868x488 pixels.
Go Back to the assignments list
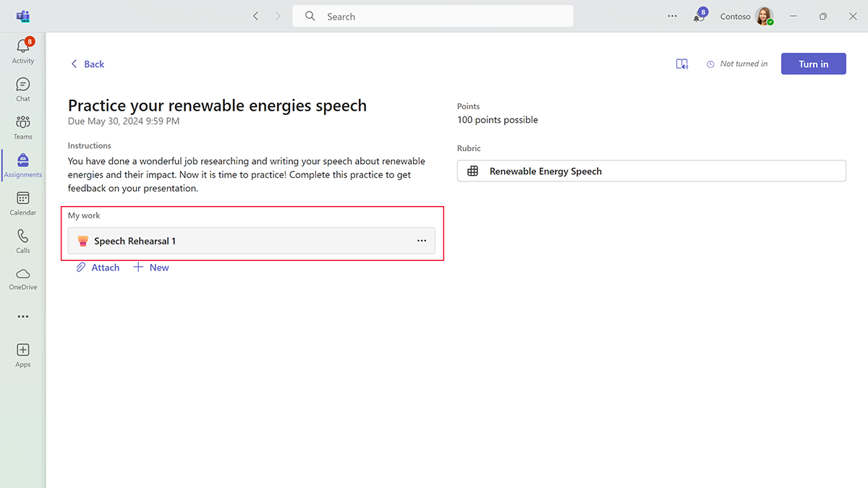point(87,64)
